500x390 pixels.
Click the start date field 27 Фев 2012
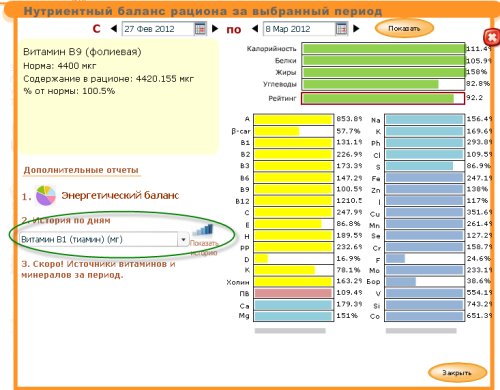click(158, 29)
